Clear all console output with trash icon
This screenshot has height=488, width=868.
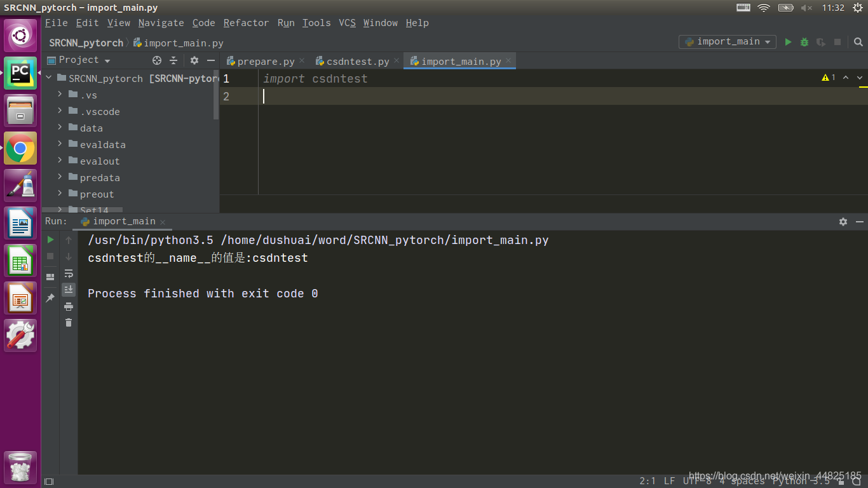[69, 323]
